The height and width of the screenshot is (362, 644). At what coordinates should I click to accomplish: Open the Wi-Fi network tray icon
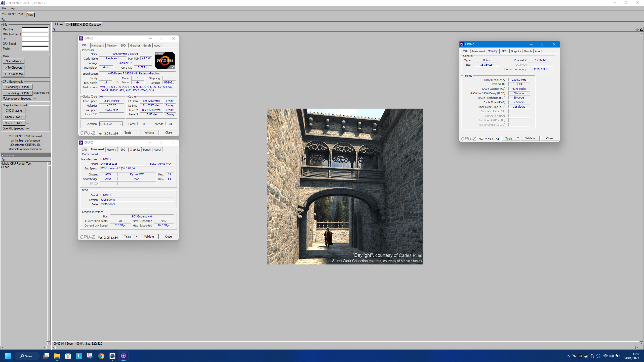[x=606, y=356]
